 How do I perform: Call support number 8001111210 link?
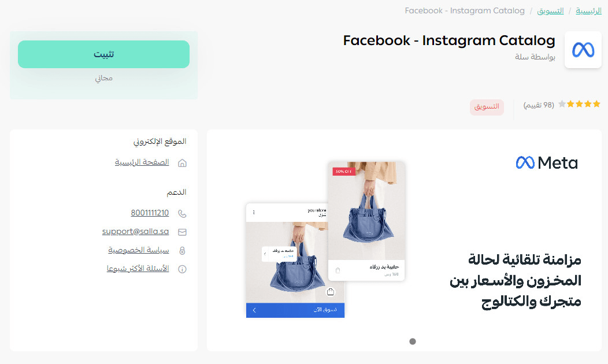click(150, 213)
